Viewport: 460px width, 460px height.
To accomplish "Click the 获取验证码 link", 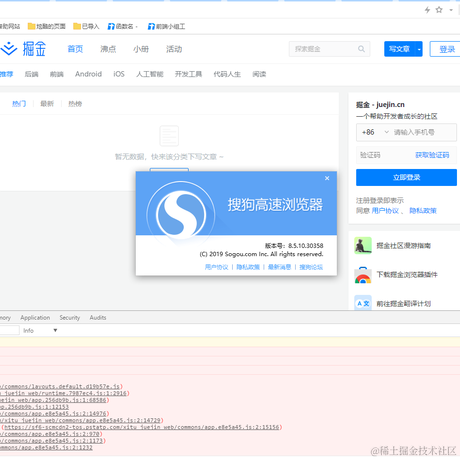I will point(432,155).
